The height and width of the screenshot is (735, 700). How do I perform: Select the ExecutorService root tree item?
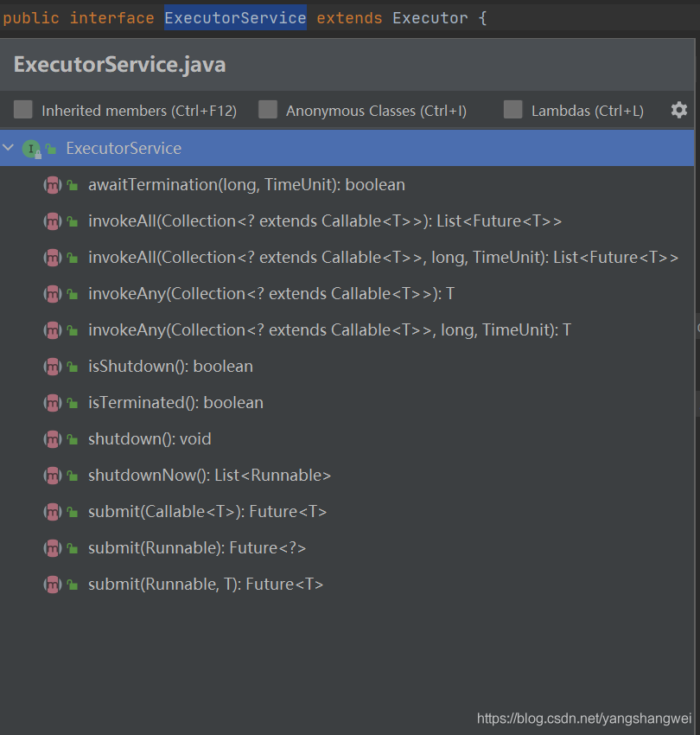point(124,149)
